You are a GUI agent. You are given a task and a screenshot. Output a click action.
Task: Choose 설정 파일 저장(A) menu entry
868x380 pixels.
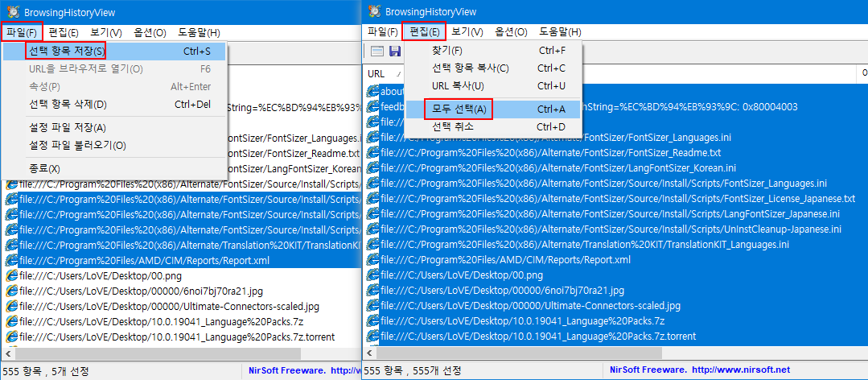point(114,128)
